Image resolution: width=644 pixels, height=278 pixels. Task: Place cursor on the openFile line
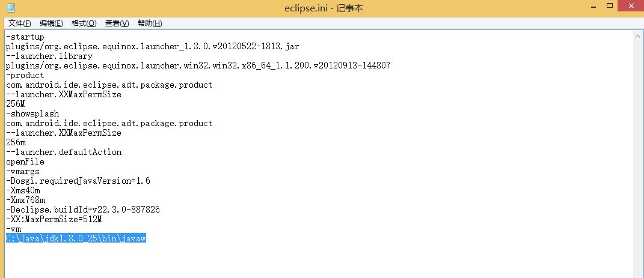[25, 162]
